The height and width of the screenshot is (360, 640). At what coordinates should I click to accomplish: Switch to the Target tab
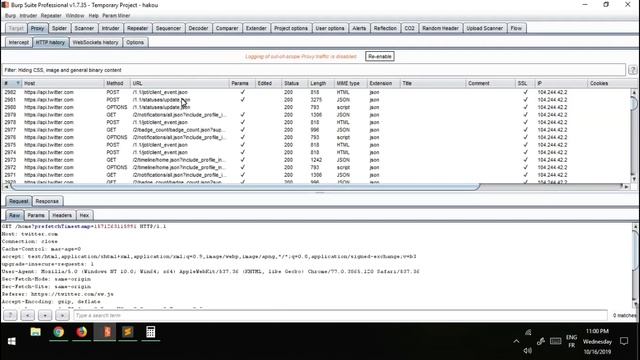16,28
